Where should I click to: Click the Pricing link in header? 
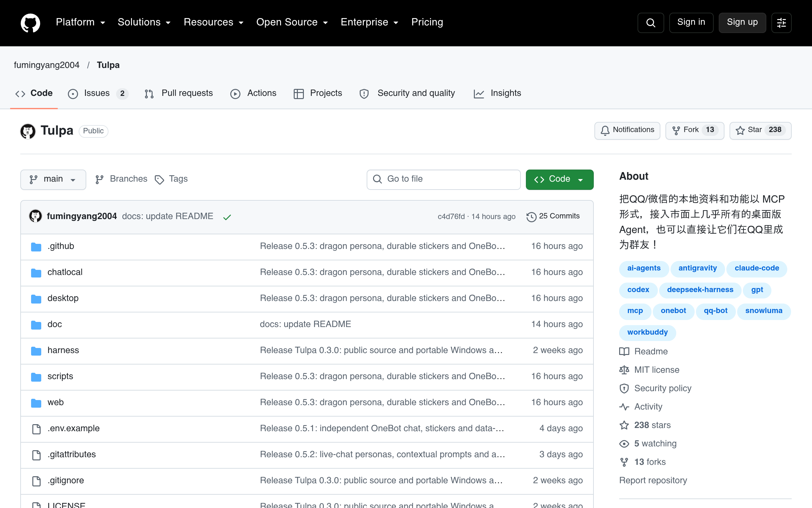click(x=427, y=22)
